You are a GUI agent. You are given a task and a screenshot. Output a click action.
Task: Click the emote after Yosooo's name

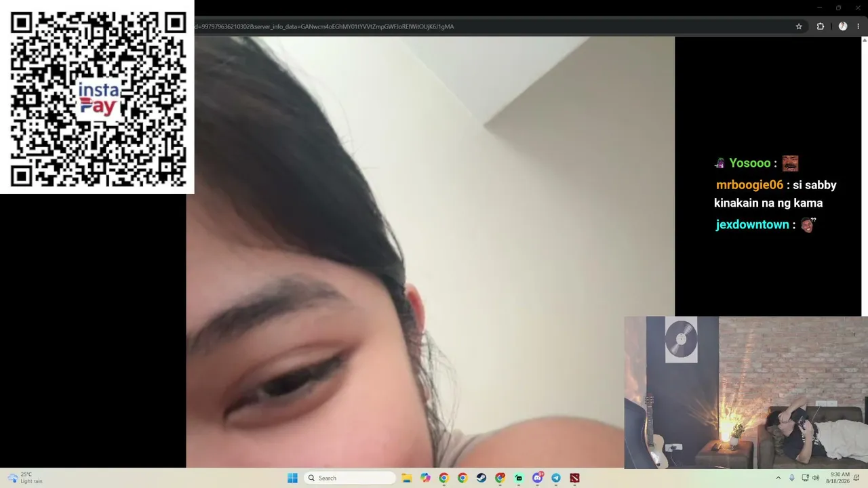coord(790,163)
